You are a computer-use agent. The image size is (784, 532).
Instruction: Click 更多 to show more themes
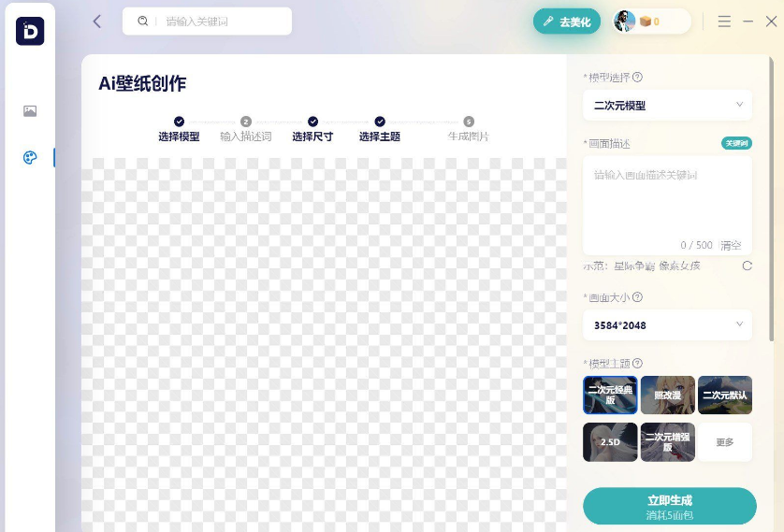click(724, 442)
